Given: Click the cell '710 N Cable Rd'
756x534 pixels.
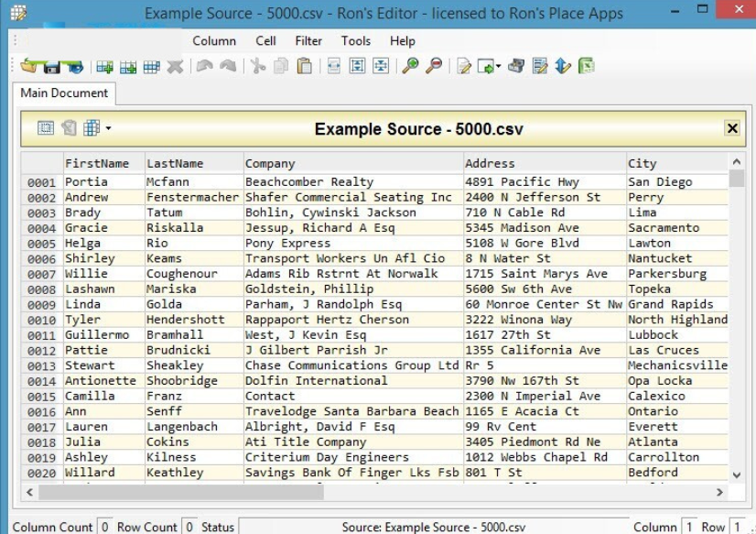Looking at the screenshot, I should point(545,213).
